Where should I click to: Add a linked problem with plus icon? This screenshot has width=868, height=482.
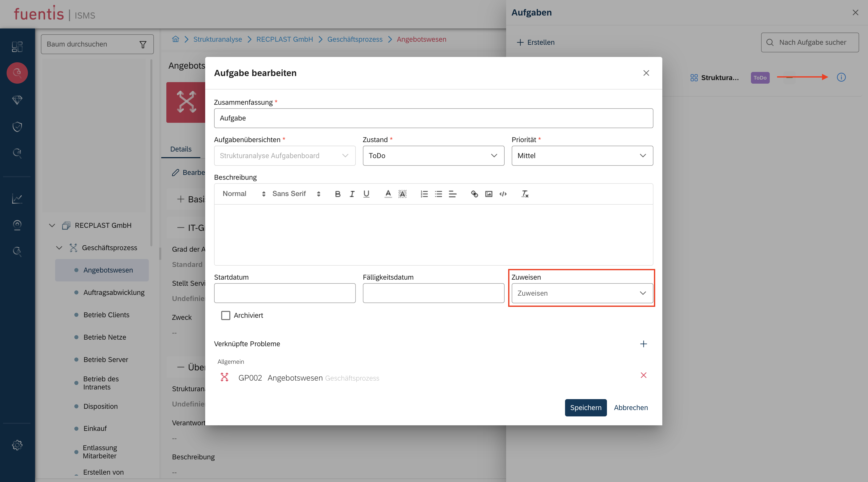643,344
